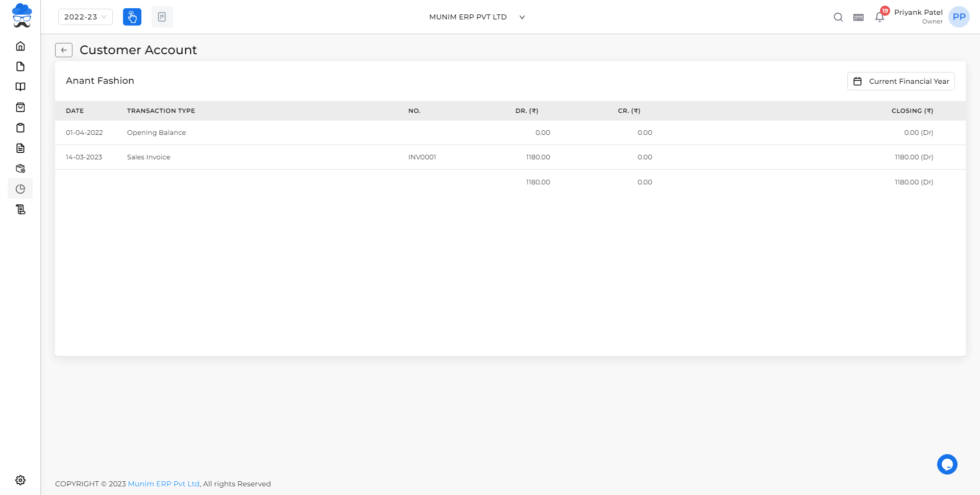The image size is (980, 495).
Task: Click the date 01-04-2022
Action: point(84,133)
